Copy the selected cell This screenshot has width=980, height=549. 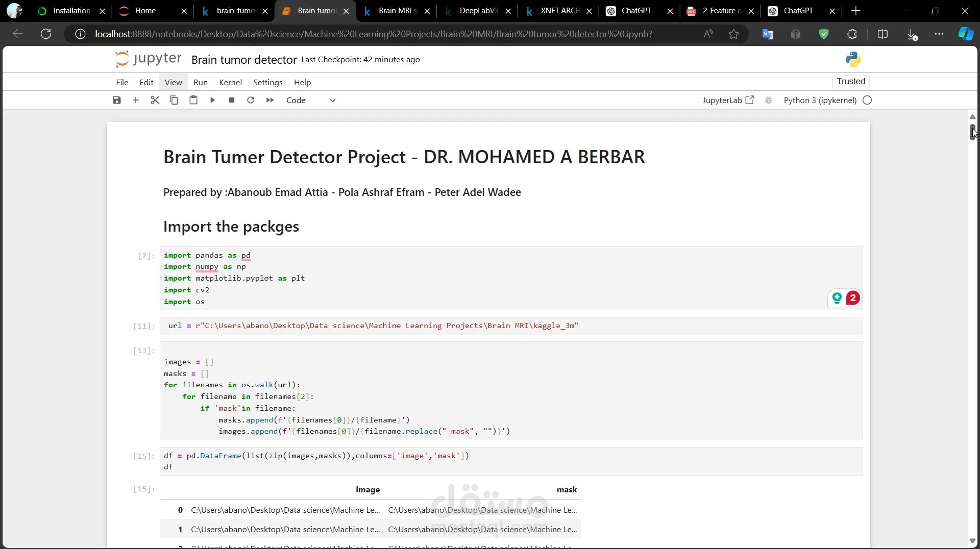[x=174, y=100]
